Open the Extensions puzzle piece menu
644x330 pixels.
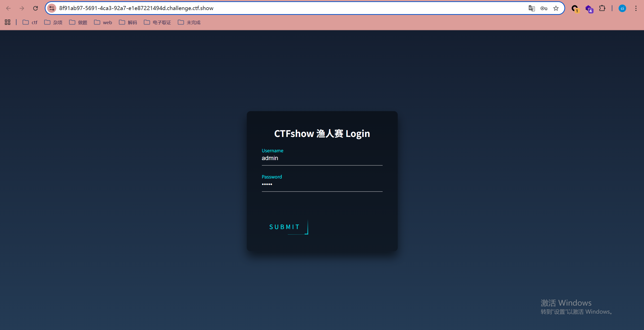[602, 8]
